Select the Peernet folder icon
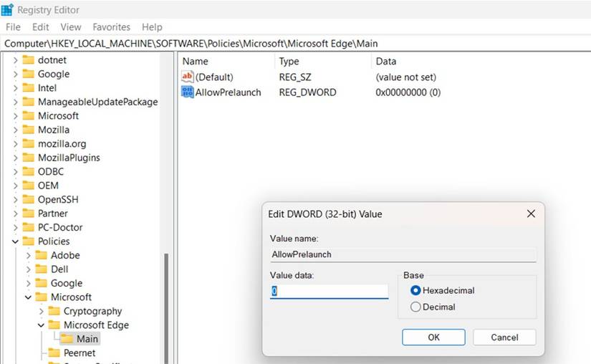Viewport: 591px width, 364px height. pyautogui.click(x=54, y=353)
